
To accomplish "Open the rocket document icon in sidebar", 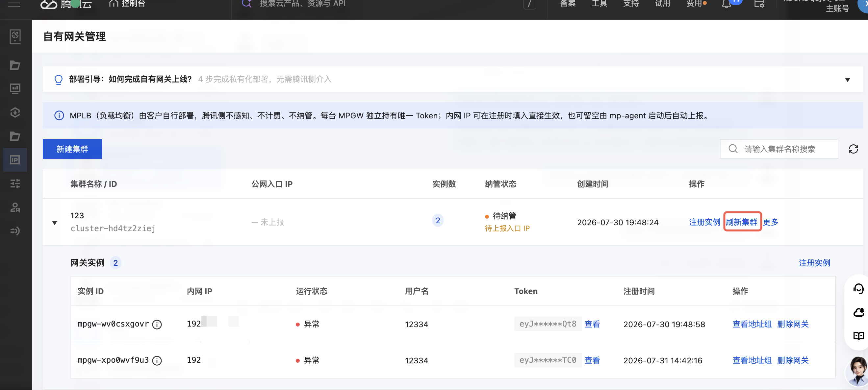I will tap(15, 37).
